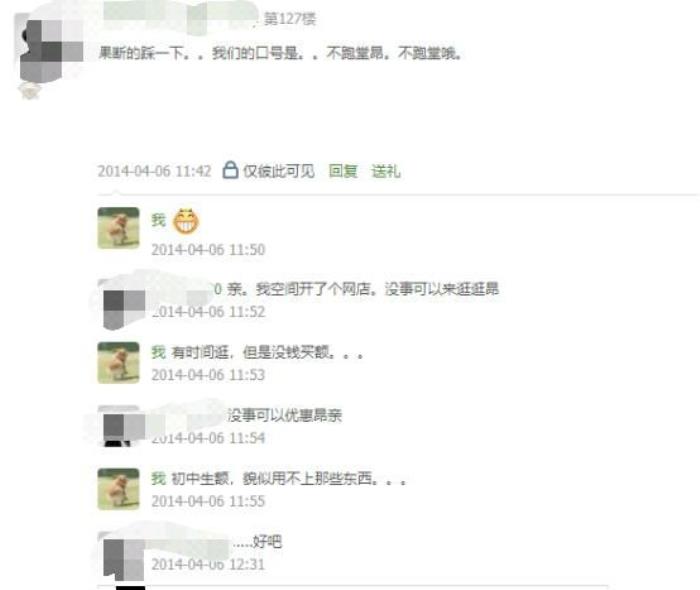700x590 pixels.
Task: Open dog avatar on the 11:53 reply
Action: tap(118, 362)
